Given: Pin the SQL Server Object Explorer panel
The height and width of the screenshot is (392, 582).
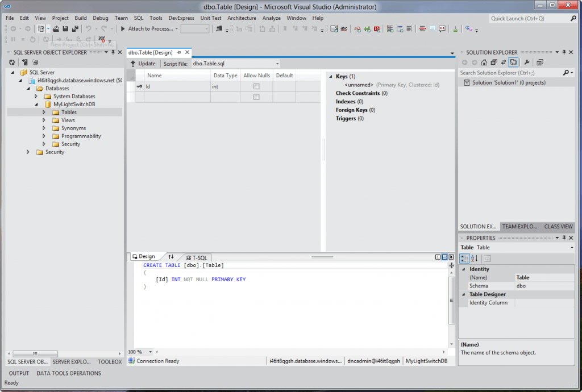Looking at the screenshot, I should tap(113, 52).
